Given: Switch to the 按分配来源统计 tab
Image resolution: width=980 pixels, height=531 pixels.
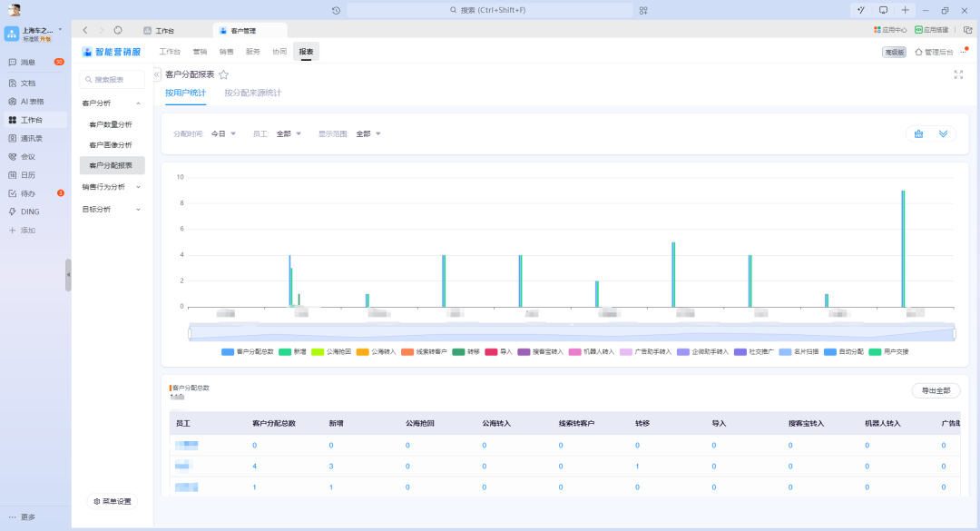Looking at the screenshot, I should coord(252,93).
